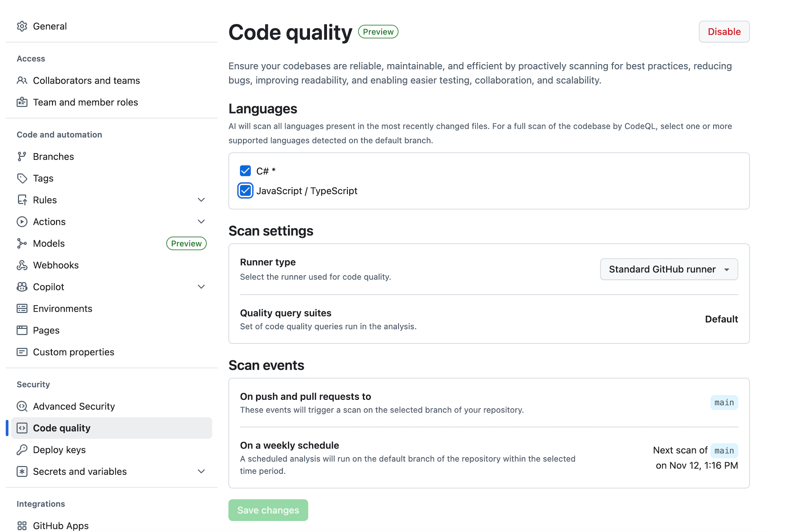The width and height of the screenshot is (795, 532).
Task: Click the Webhooks icon
Action: click(22, 265)
